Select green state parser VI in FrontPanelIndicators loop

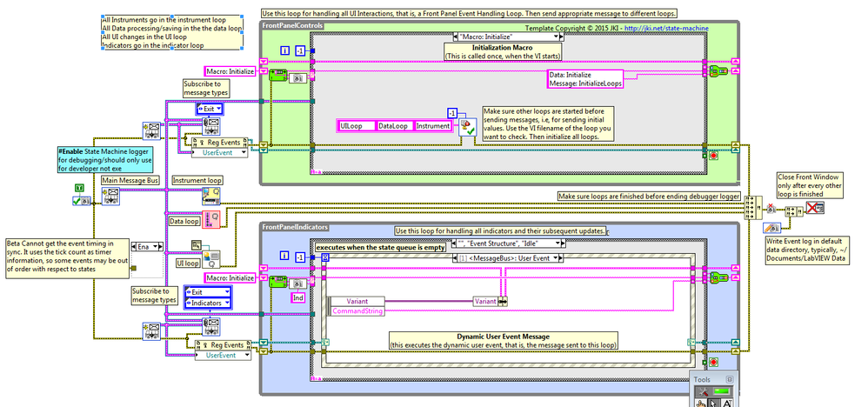(x=277, y=281)
